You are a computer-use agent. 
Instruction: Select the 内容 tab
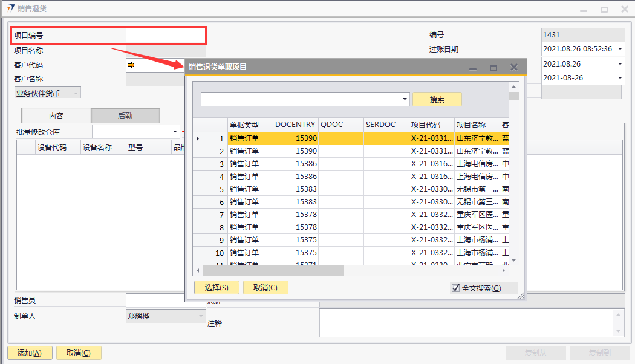56,115
